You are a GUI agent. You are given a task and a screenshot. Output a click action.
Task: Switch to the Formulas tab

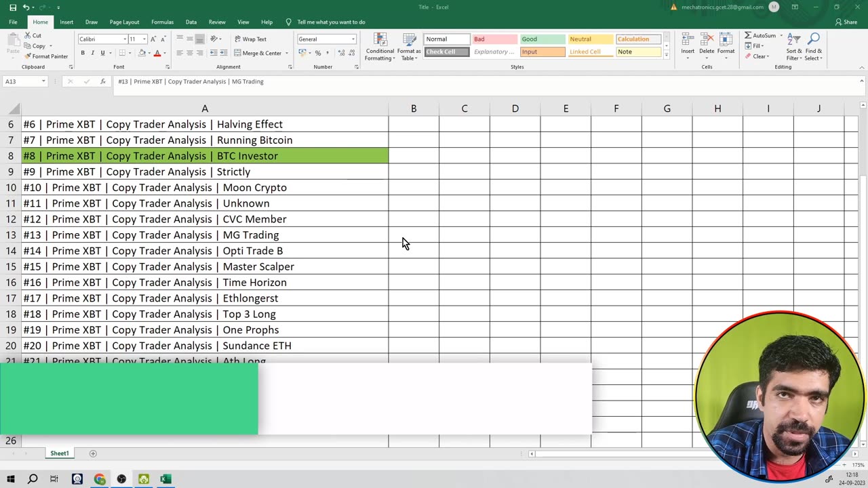pyautogui.click(x=162, y=22)
